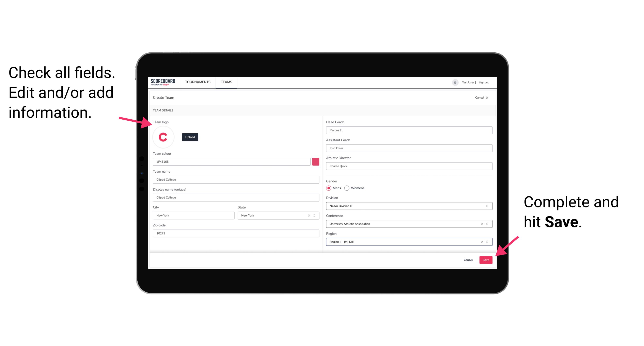The image size is (644, 346).
Task: Click the Upload team logo icon
Action: (190, 136)
